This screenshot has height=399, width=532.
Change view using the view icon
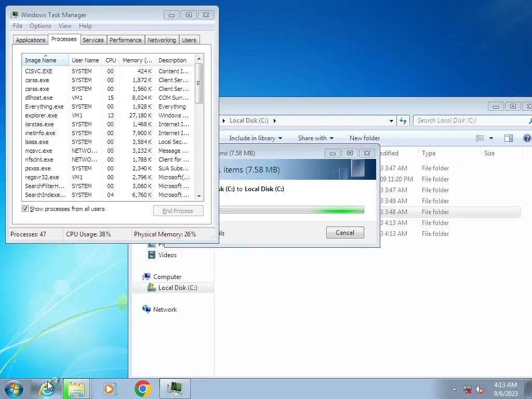click(x=480, y=138)
